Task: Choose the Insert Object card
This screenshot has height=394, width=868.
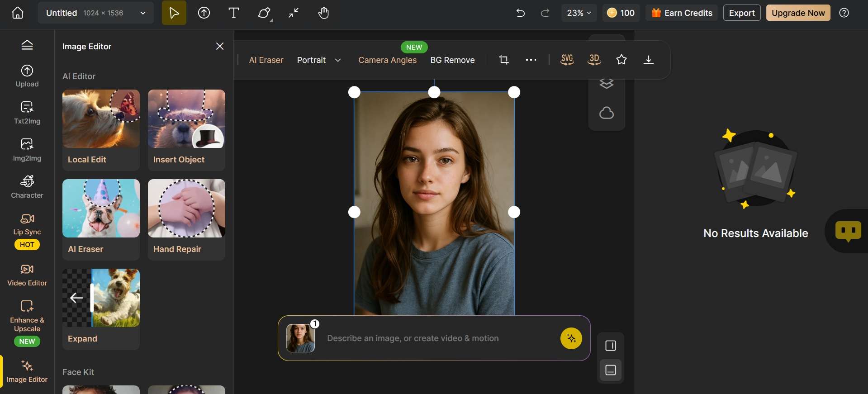Action: pos(186,130)
